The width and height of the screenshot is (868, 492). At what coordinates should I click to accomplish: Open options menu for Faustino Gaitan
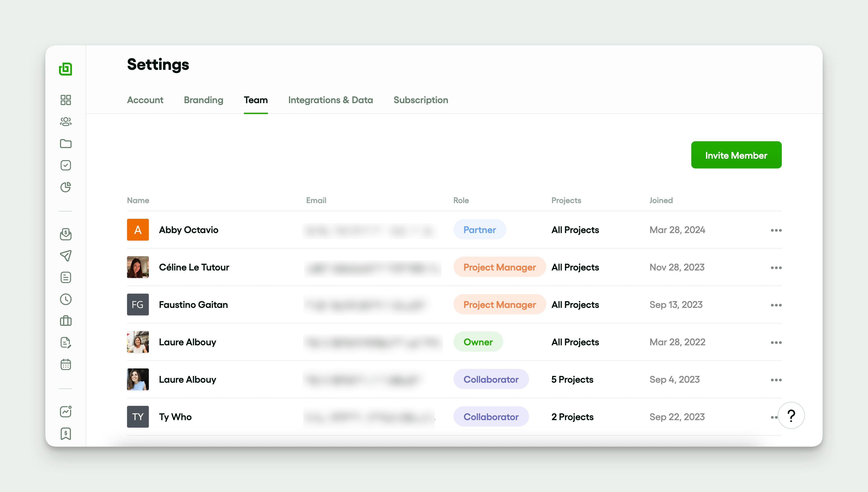pyautogui.click(x=776, y=305)
